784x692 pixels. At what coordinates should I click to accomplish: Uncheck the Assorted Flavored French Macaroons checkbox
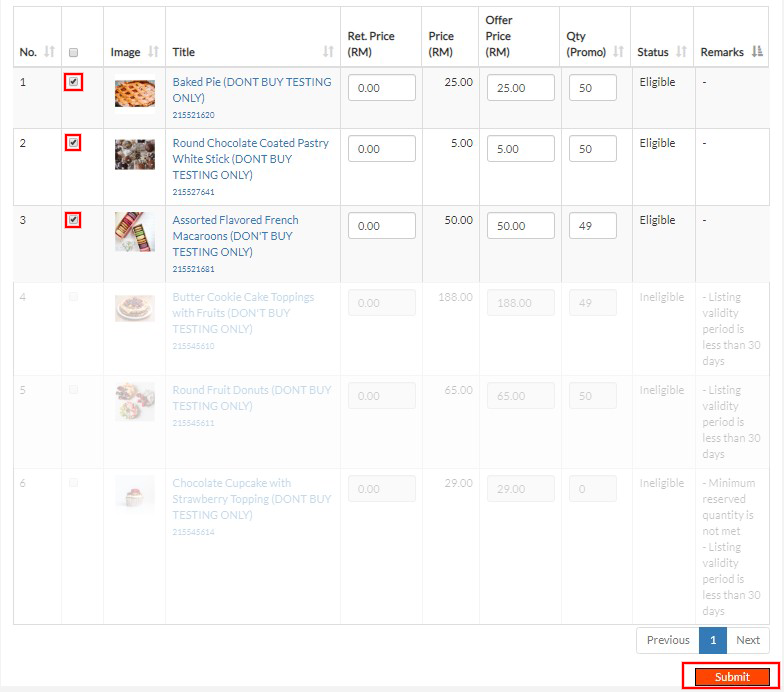74,220
